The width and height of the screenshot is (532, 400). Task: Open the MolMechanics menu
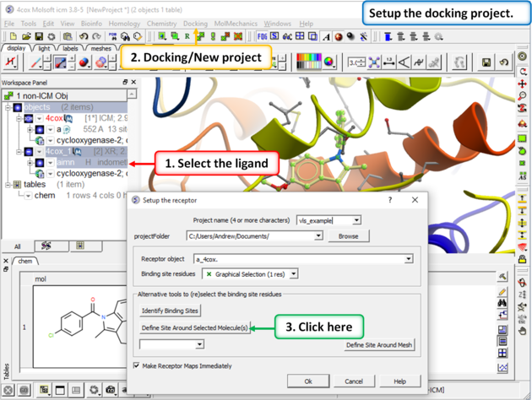(x=236, y=24)
